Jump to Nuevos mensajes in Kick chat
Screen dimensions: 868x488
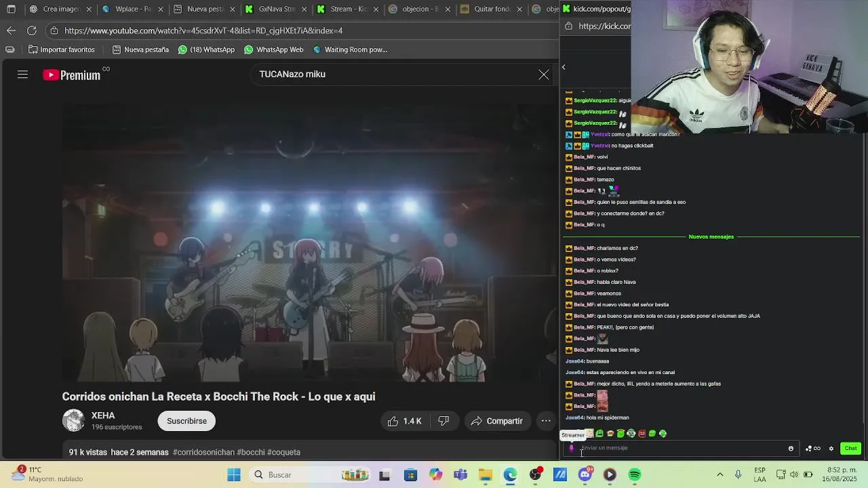[x=711, y=237]
